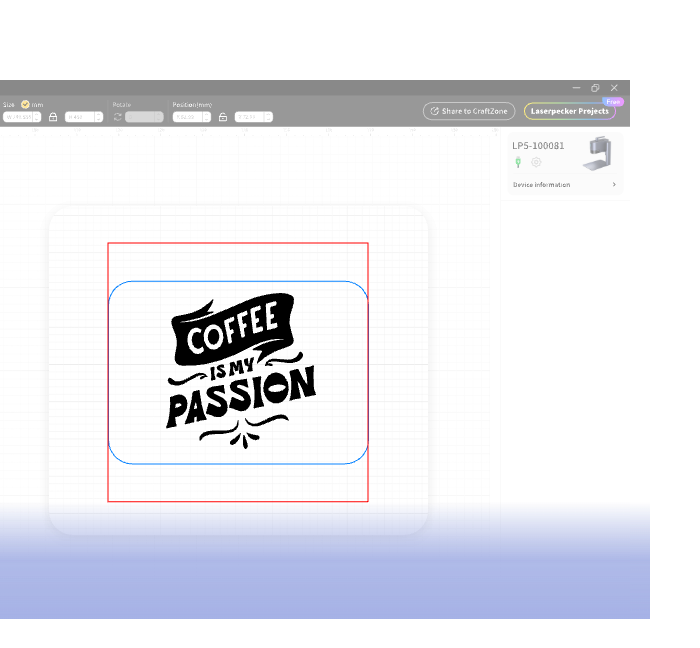Click the Y position input field
Viewport: 700px width, 648px height.
[x=248, y=117]
